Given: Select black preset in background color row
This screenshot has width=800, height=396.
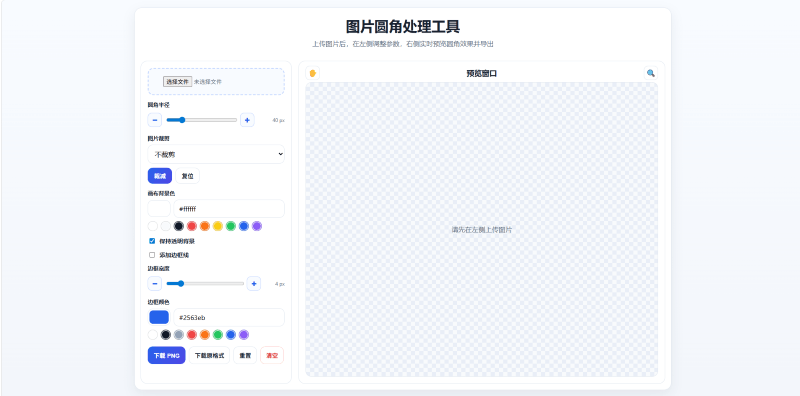Looking at the screenshot, I should pyautogui.click(x=179, y=226).
